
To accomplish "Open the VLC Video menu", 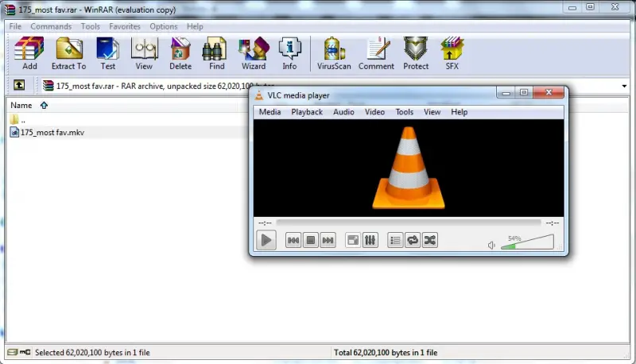I will (x=374, y=112).
